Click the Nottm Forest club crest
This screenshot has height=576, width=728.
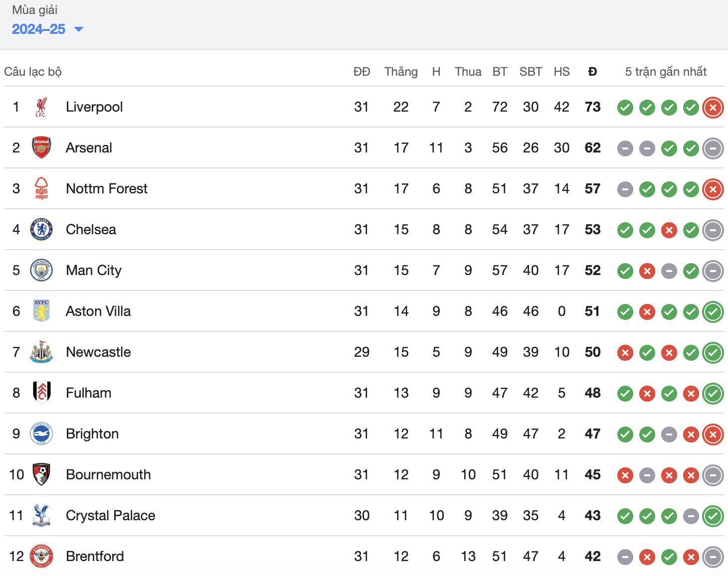41,189
